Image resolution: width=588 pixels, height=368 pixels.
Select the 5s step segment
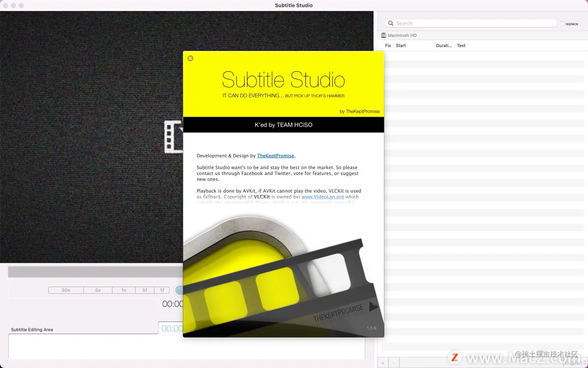[98, 290]
